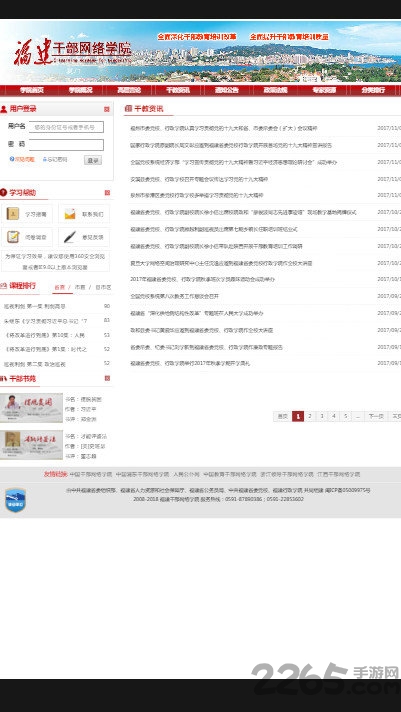
Task: Open news about 深化供给侧结构性改革 专题班
Action: tap(197, 313)
